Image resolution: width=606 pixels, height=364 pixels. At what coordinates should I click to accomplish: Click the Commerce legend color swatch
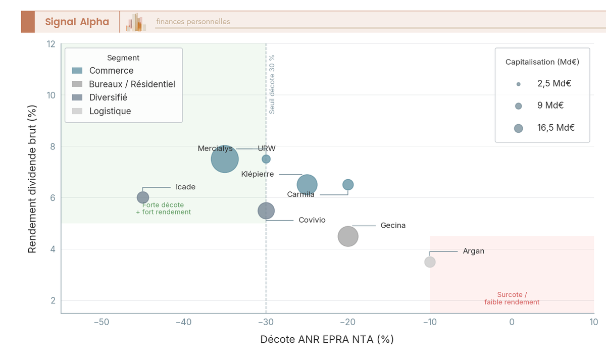pyautogui.click(x=77, y=71)
